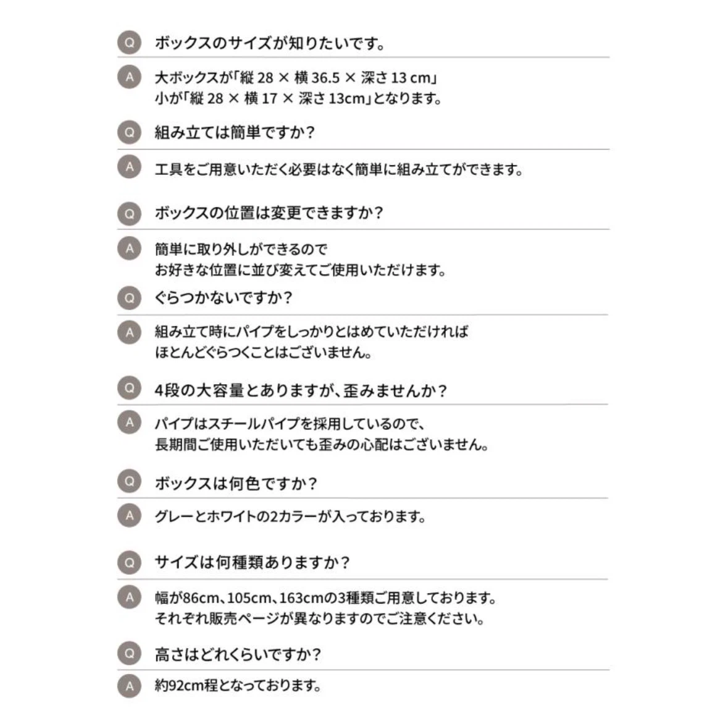Click the Q icon beside ボックスのサイズが知りたいです
728x716 pixels.
pos(129,43)
